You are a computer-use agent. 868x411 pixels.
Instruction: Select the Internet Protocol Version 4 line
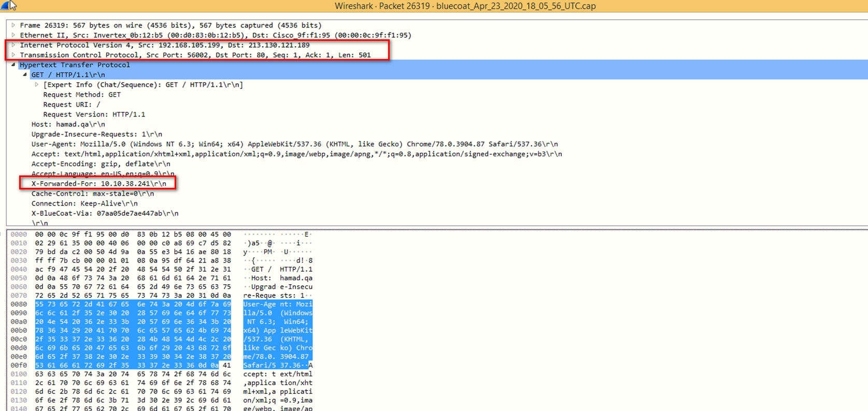coord(165,45)
